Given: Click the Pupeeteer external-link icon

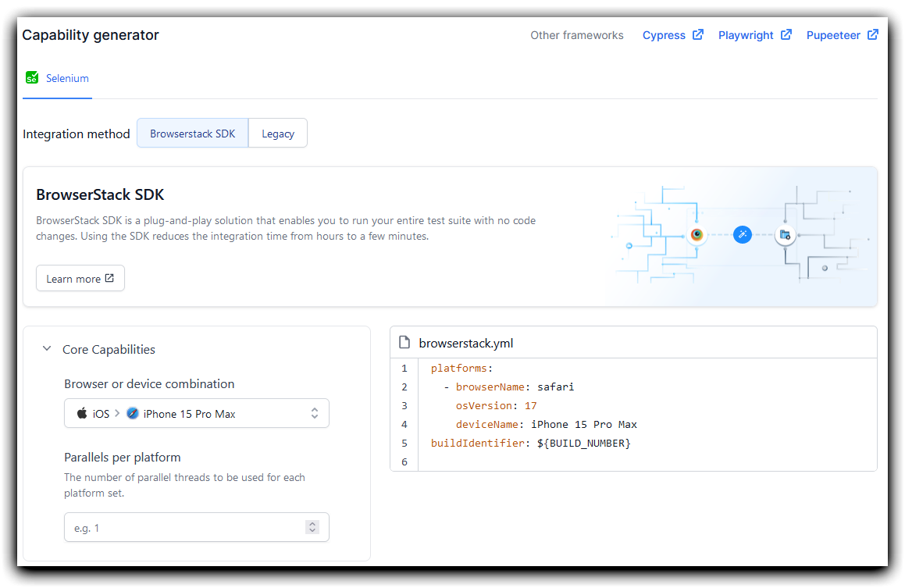Looking at the screenshot, I should tap(873, 34).
